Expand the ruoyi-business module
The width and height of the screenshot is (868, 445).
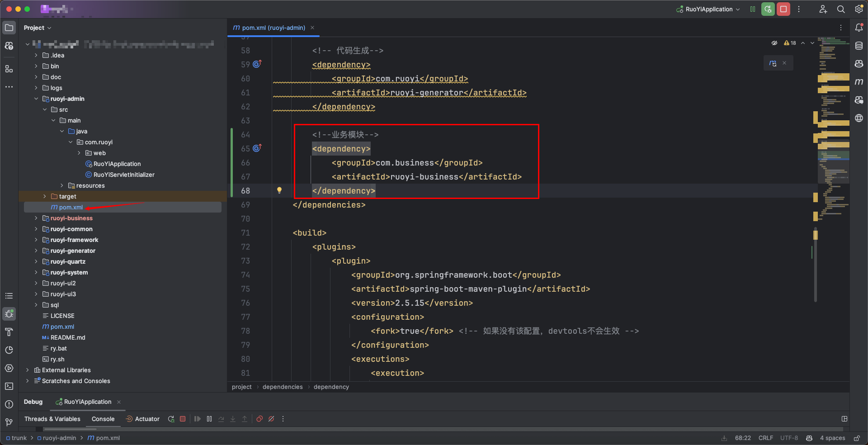36,218
